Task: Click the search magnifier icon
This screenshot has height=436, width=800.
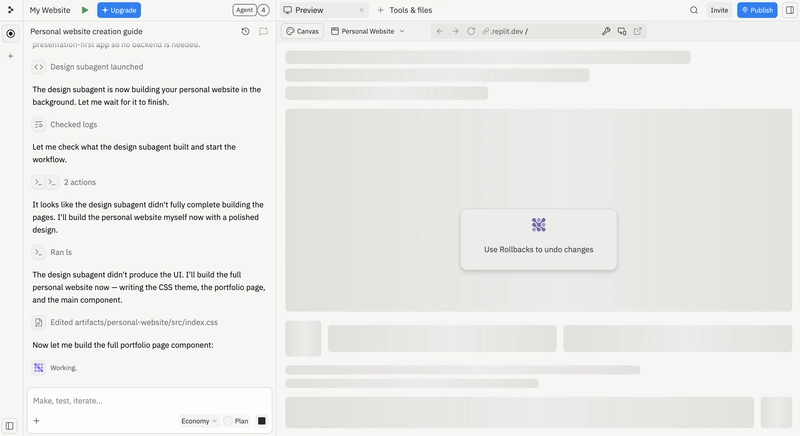Action: [694, 10]
